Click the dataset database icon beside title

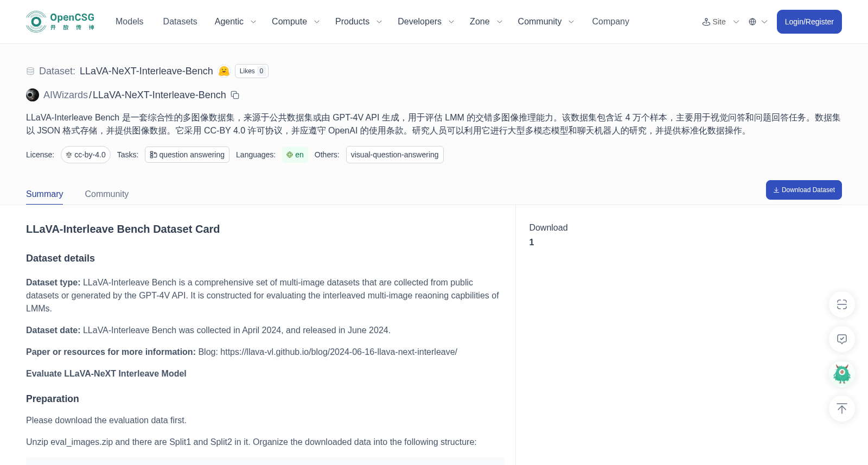(x=30, y=71)
